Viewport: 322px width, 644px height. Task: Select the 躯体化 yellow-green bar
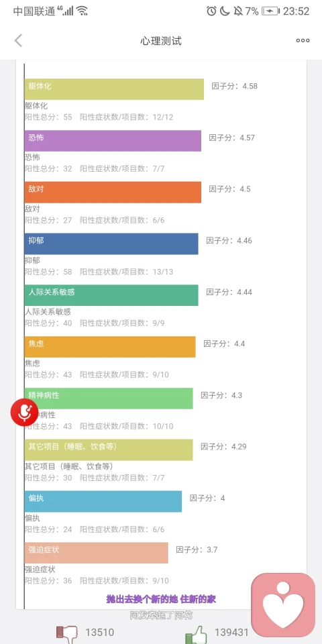(x=114, y=89)
